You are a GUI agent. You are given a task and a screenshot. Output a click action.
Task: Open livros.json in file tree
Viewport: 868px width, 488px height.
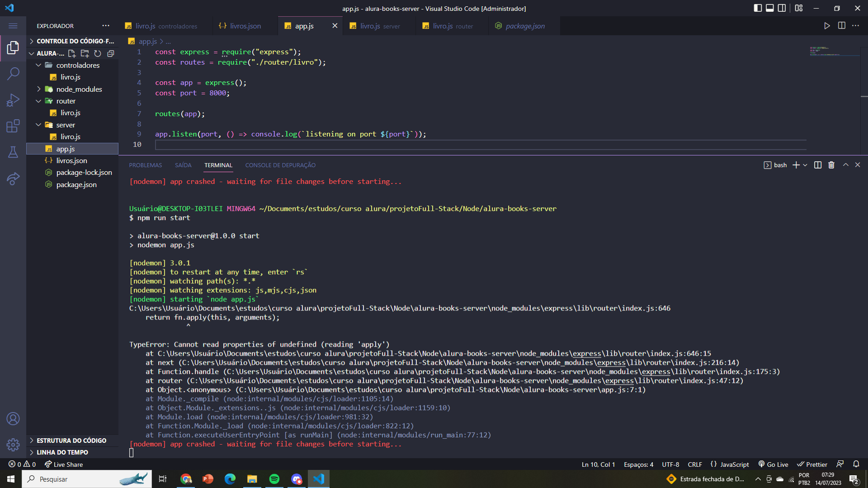click(72, 160)
